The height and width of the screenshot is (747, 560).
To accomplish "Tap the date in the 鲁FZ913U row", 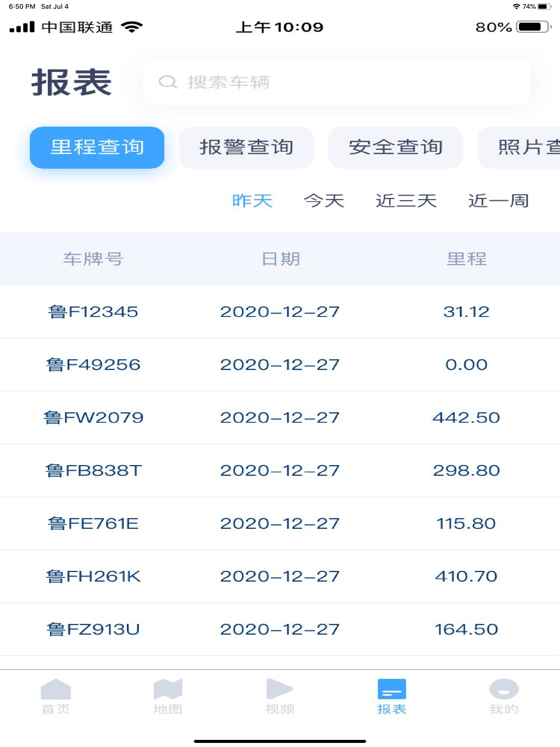I will [x=280, y=629].
